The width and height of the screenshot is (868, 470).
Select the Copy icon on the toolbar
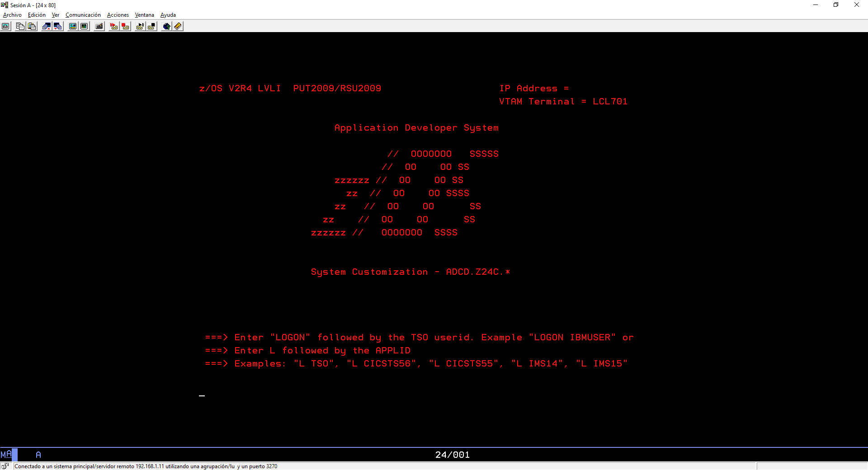point(20,26)
